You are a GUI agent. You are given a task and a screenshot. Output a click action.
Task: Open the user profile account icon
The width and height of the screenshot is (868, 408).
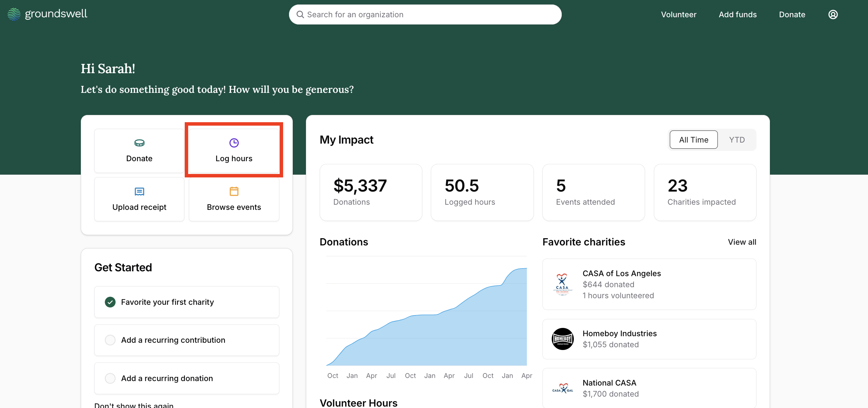833,14
